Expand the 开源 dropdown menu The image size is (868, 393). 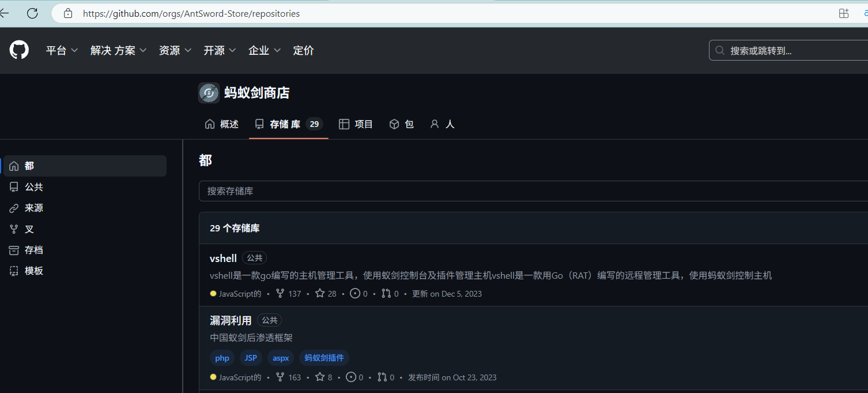(220, 50)
